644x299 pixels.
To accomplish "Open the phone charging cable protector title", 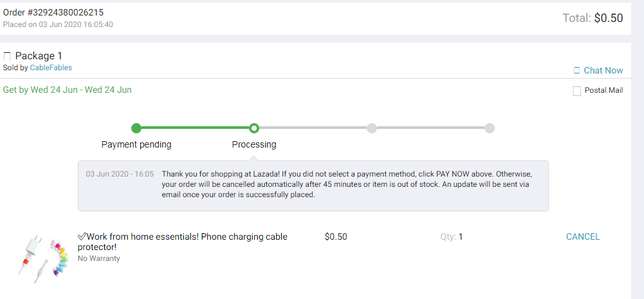I will [x=183, y=242].
